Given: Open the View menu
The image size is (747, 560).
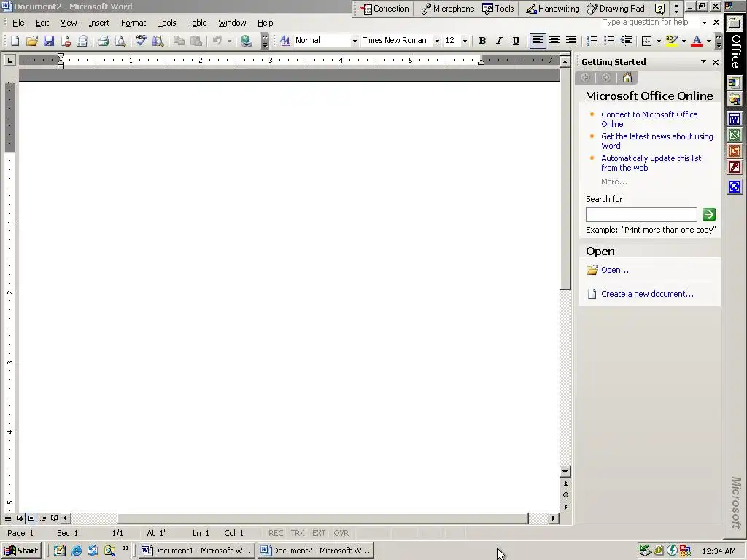Looking at the screenshot, I should click(69, 23).
